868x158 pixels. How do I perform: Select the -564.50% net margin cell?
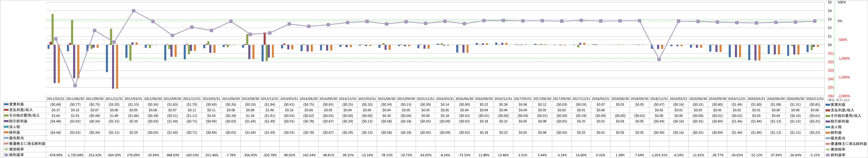[x=114, y=155]
